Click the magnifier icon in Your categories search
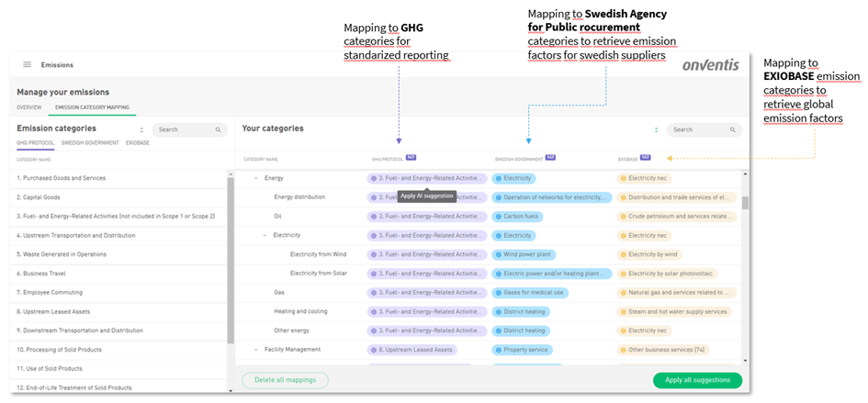The width and height of the screenshot is (868, 403). (x=733, y=130)
